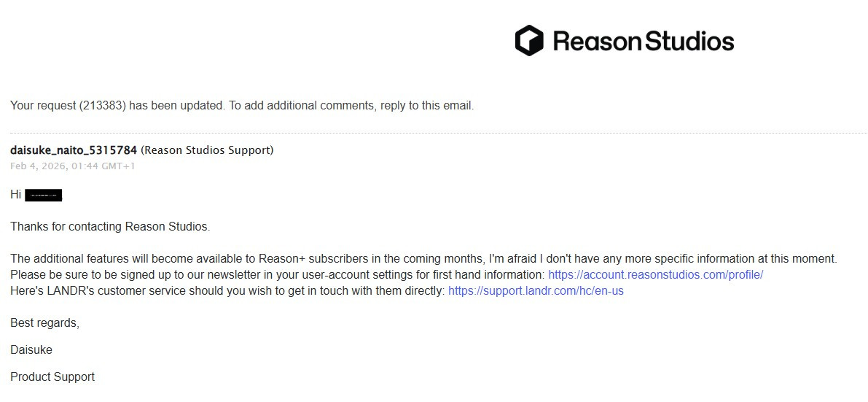The width and height of the screenshot is (868, 402).
Task: Click the "Thanks for contacting Reason Studios" line
Action: point(110,226)
